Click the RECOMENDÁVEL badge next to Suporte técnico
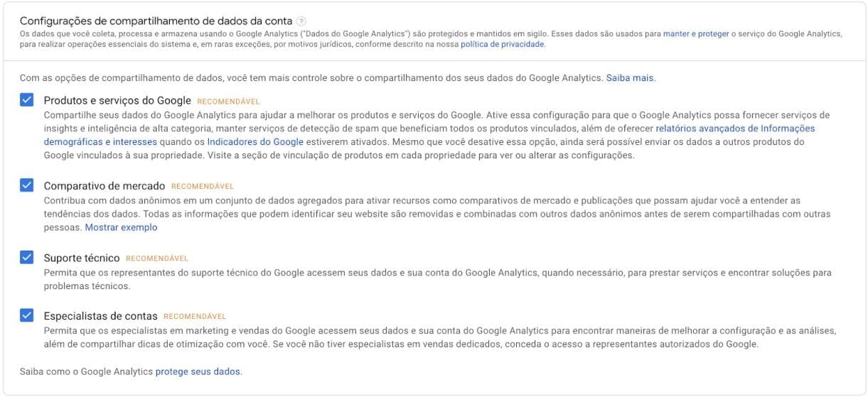868x397 pixels. [x=157, y=259]
